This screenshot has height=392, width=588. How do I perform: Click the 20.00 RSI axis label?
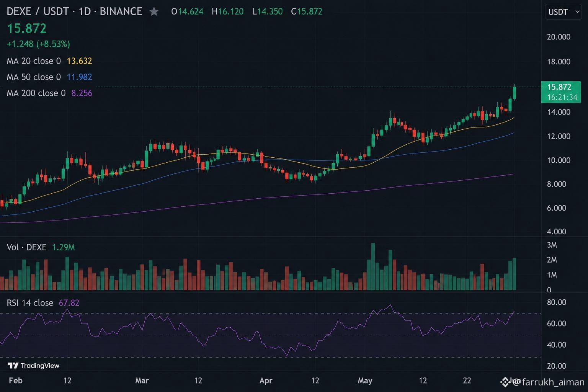(556, 366)
